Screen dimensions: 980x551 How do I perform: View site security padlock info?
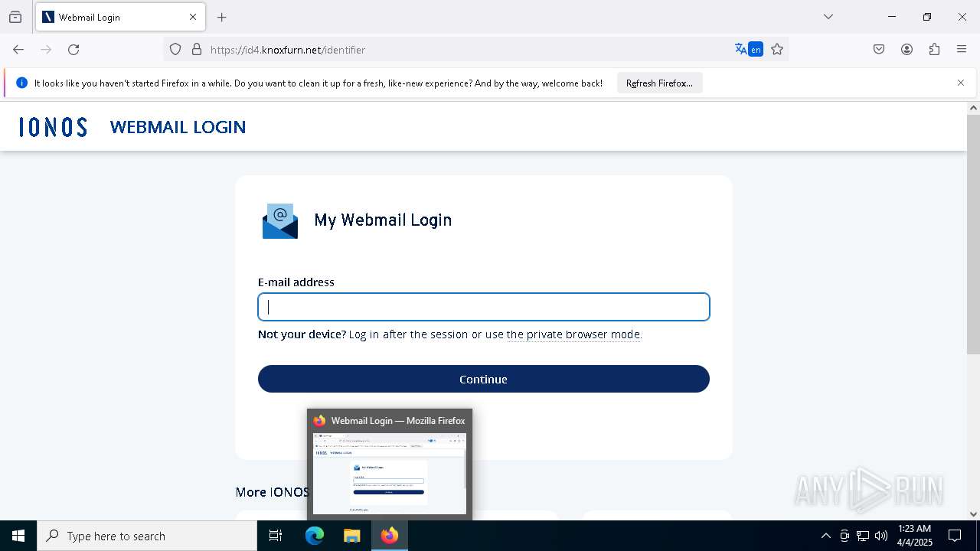[x=197, y=50]
